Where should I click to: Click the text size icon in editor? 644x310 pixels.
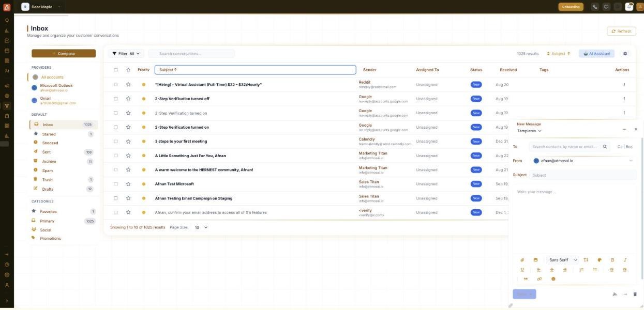point(586,260)
